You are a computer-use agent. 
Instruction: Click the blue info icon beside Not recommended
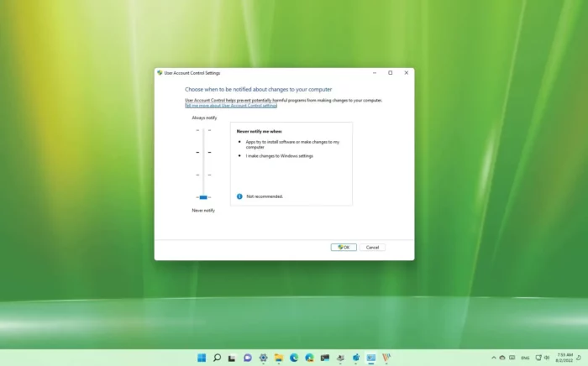tap(239, 196)
